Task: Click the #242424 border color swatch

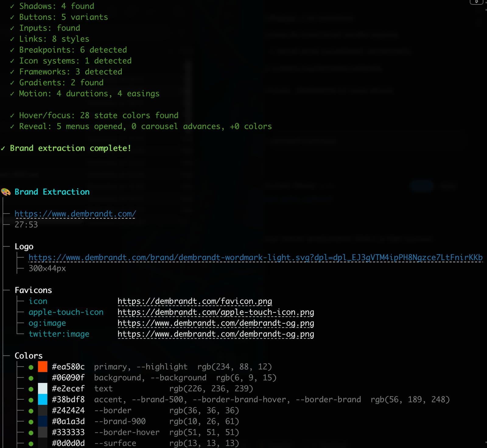Action: tap(43, 411)
